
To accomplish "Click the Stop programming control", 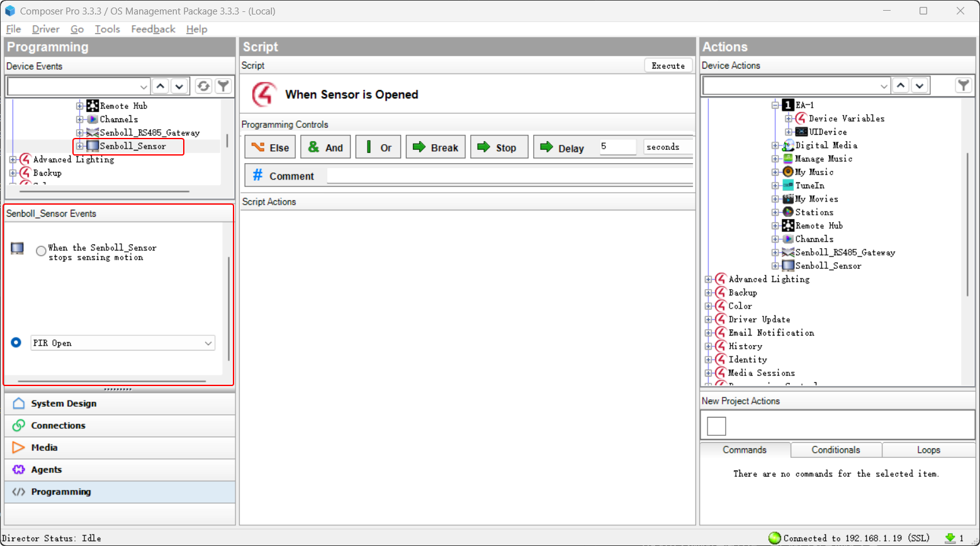I will pos(499,147).
